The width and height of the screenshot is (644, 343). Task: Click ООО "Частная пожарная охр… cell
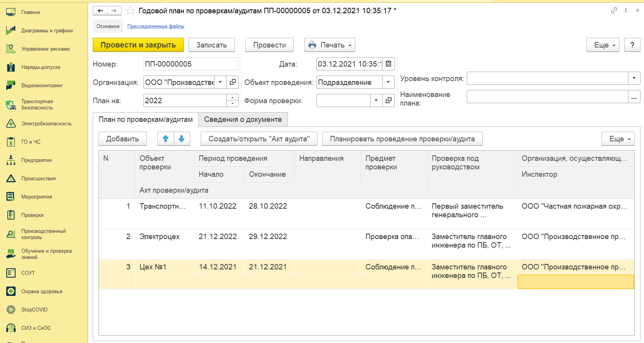(x=576, y=206)
